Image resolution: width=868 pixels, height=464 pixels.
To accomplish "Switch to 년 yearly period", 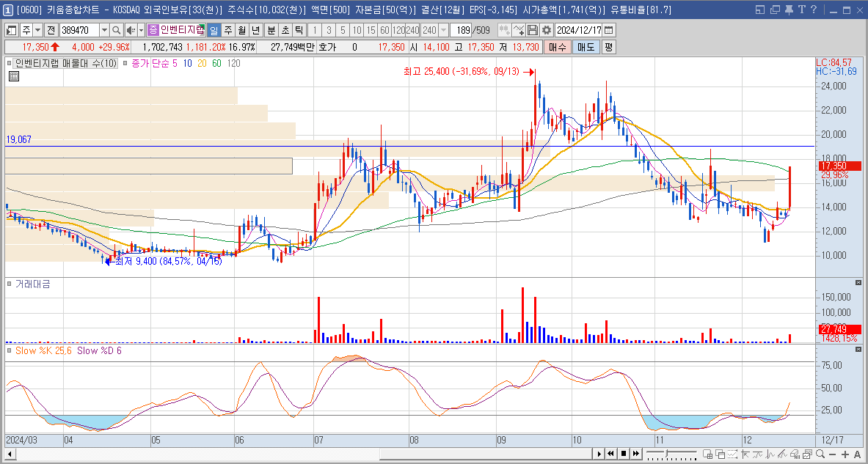I will (x=255, y=30).
